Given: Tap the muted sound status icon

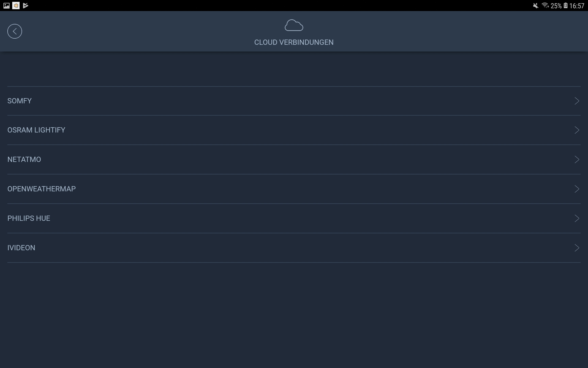Looking at the screenshot, I should 535,6.
